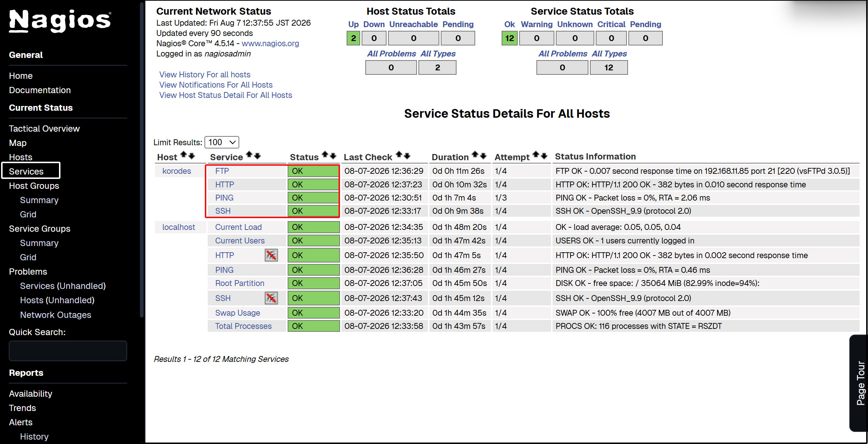Viewport: 868px width, 444px height.
Task: Sort Service column descending with down arrow
Action: [x=257, y=156]
